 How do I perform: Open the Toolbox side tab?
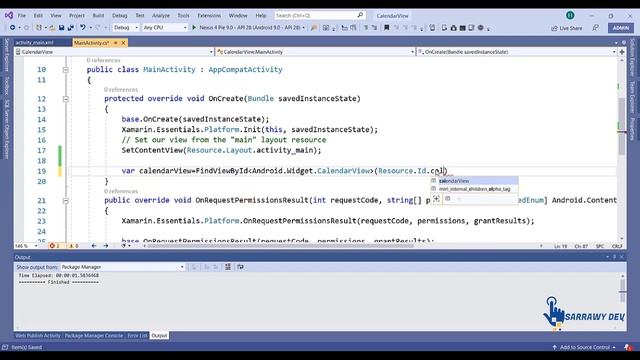click(x=6, y=86)
